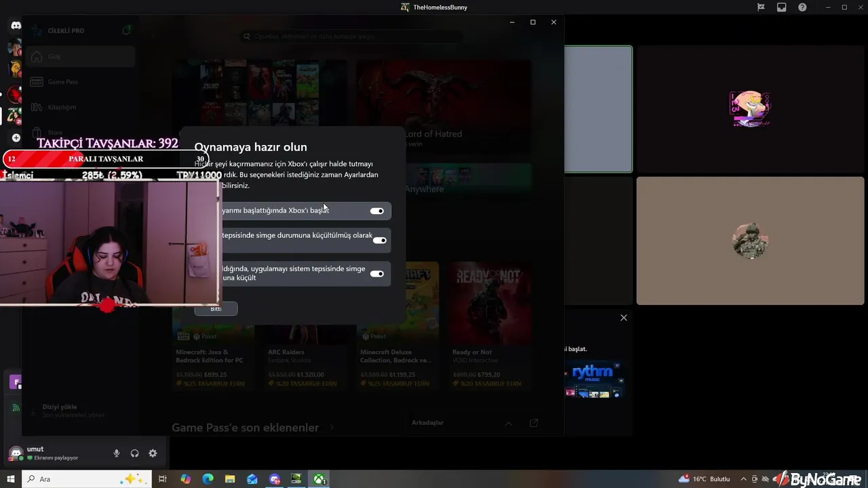Open Microsoft Edge from the taskbar
Viewport: 868px width, 488px height.
[x=208, y=479]
